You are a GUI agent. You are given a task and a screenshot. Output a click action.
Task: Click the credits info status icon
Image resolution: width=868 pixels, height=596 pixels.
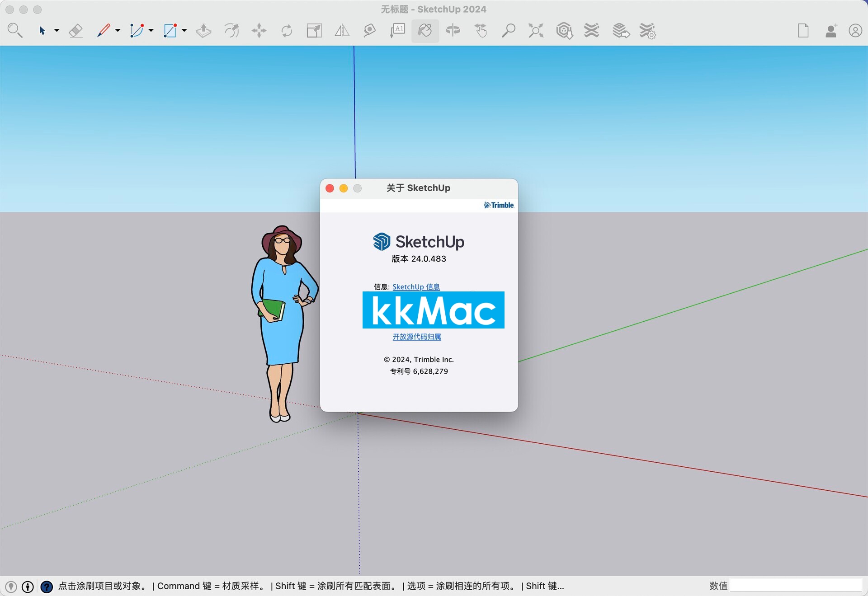pos(28,587)
